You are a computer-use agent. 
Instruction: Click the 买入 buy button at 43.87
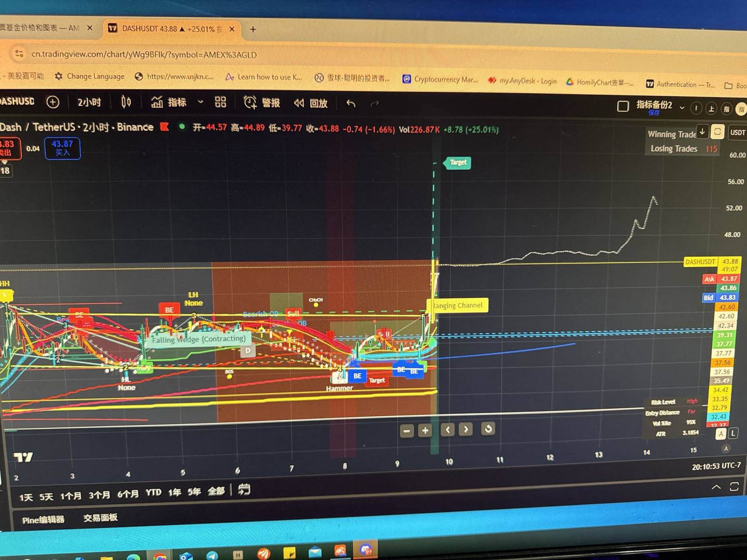62,148
